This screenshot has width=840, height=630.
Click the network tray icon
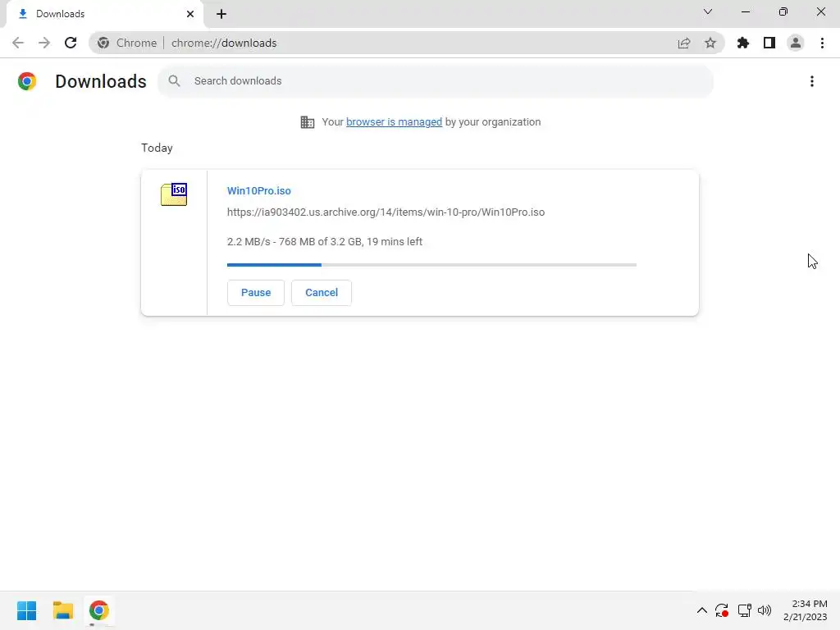[744, 610]
